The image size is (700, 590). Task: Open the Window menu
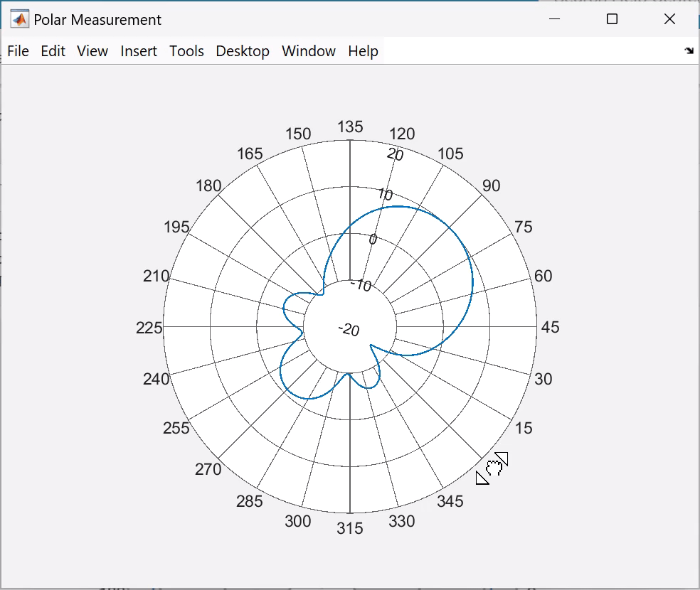308,50
